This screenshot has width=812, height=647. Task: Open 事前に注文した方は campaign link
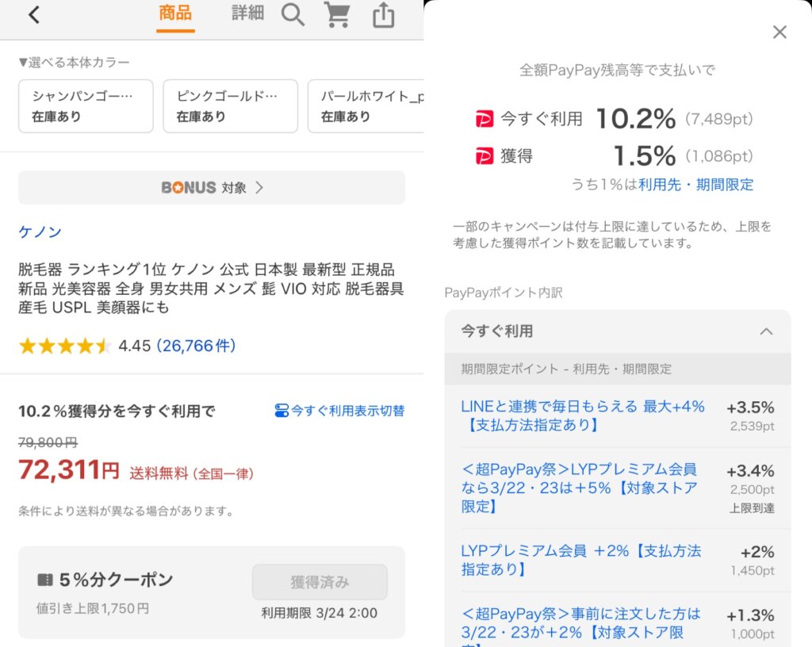pos(580,626)
